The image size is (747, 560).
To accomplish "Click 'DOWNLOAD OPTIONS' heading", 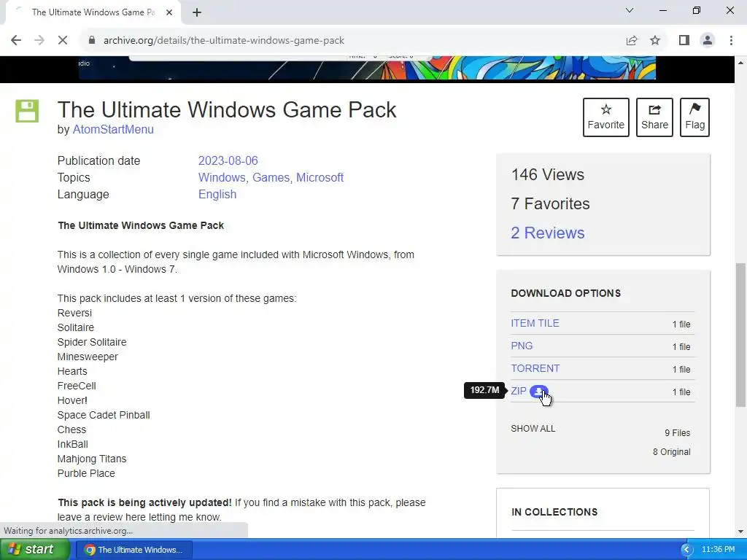I will (x=565, y=293).
